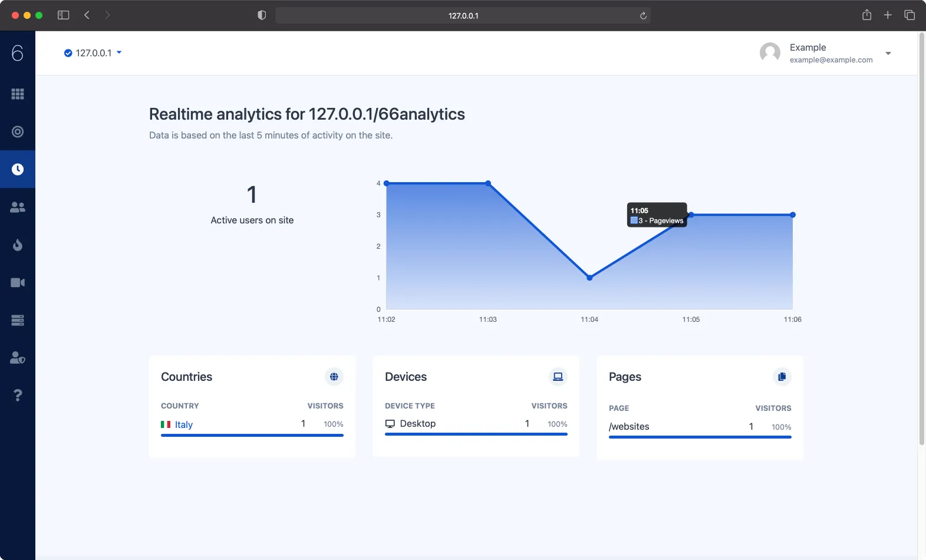Click the copy icon in Pages card
This screenshot has height=560, width=926.
(x=782, y=377)
